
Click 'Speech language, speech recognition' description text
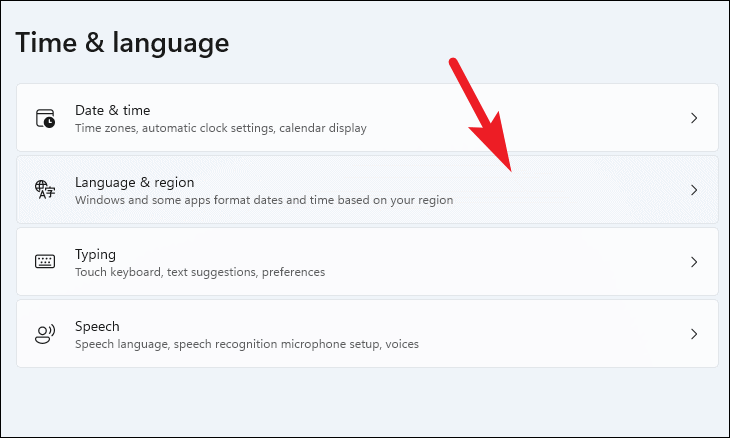click(x=247, y=344)
